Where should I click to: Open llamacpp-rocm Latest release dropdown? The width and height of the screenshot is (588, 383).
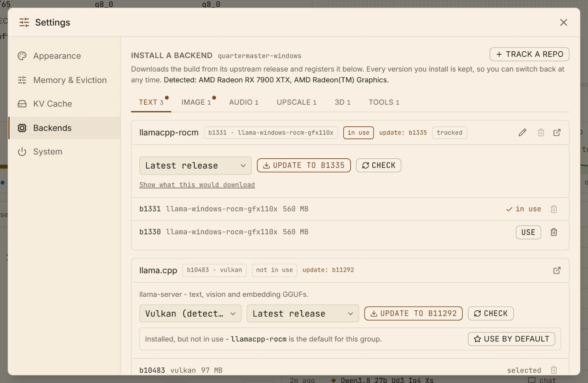click(x=196, y=166)
